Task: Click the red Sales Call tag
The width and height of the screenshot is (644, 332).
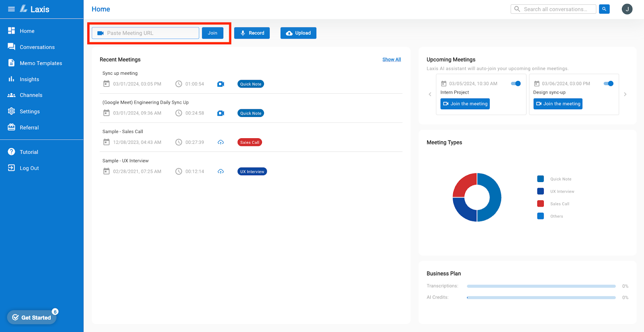Action: tap(250, 142)
